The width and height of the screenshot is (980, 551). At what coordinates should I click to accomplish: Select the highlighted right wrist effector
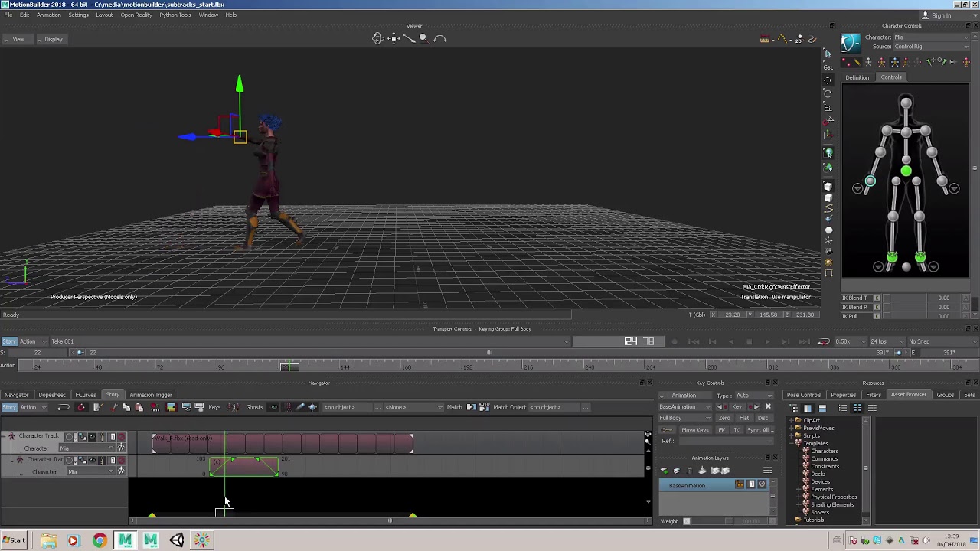click(870, 181)
